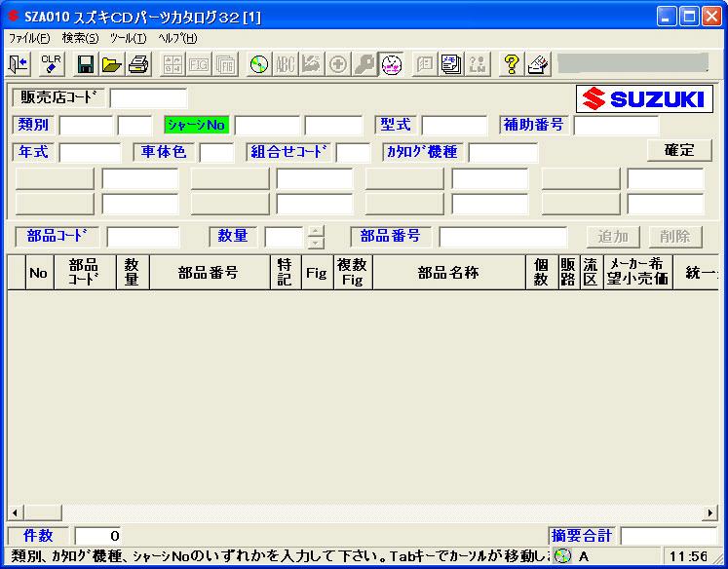Click the 摘要合計 total field
728x569 pixels.
(x=669, y=536)
